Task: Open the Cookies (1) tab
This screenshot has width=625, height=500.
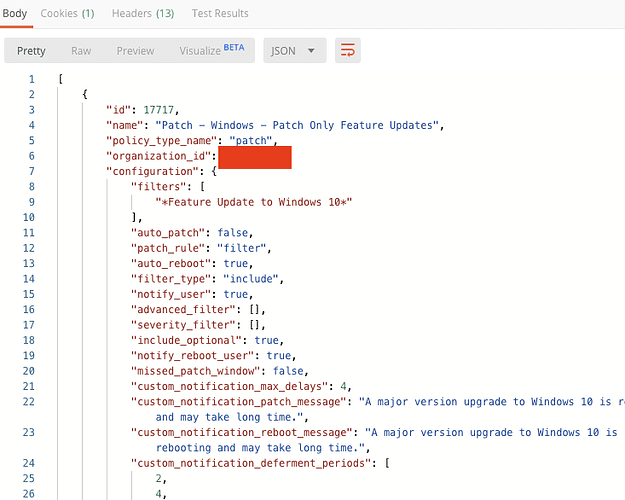Action: [68, 13]
